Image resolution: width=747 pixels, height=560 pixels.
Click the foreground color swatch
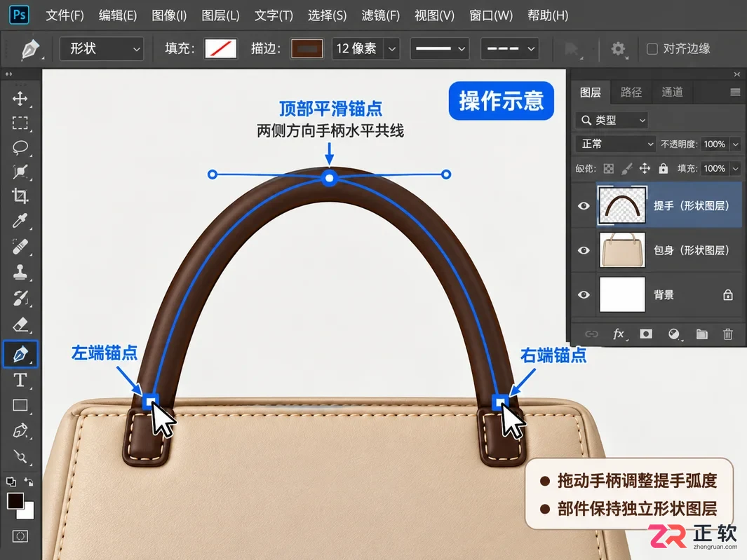coord(15,500)
